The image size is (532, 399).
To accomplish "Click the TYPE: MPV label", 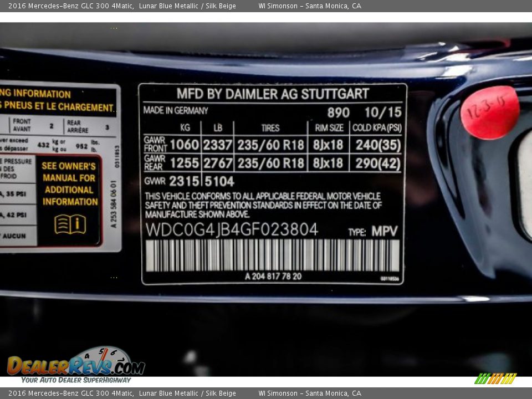I will [x=373, y=231].
